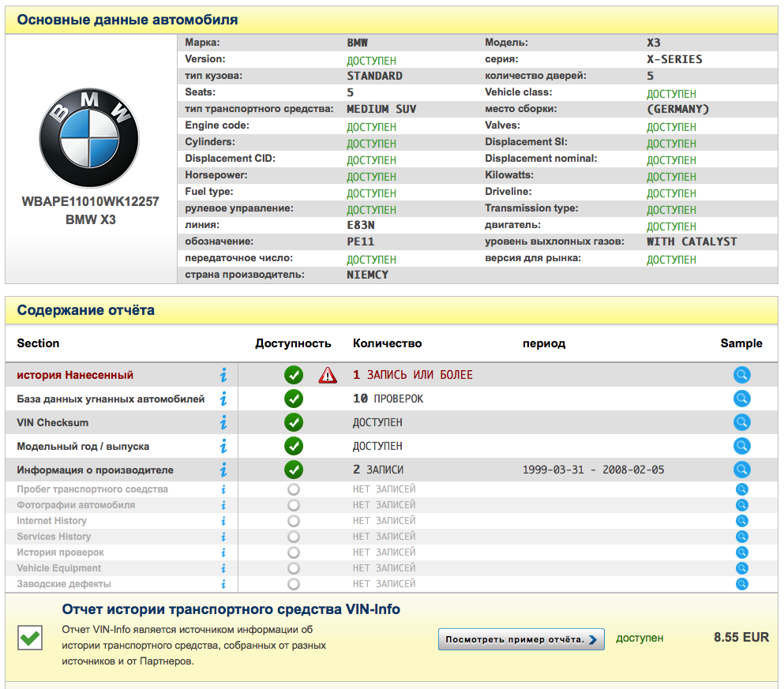Toggle the VIN-Info report checkbox

point(30,638)
